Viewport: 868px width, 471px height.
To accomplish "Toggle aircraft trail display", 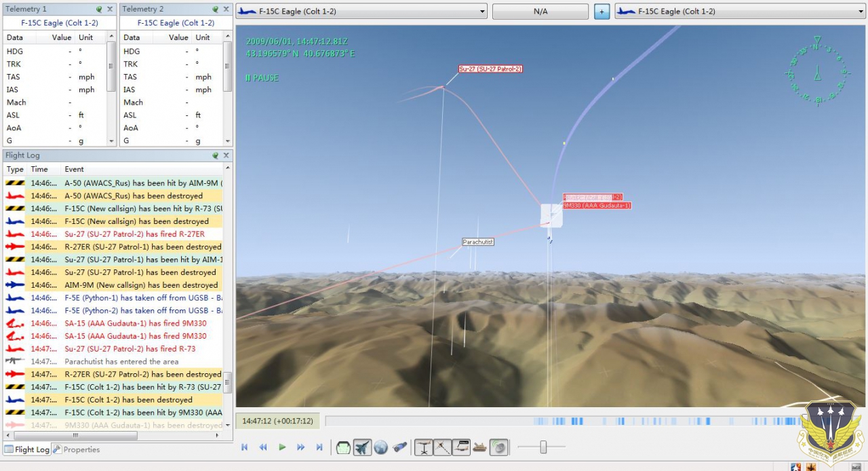I will 442,447.
